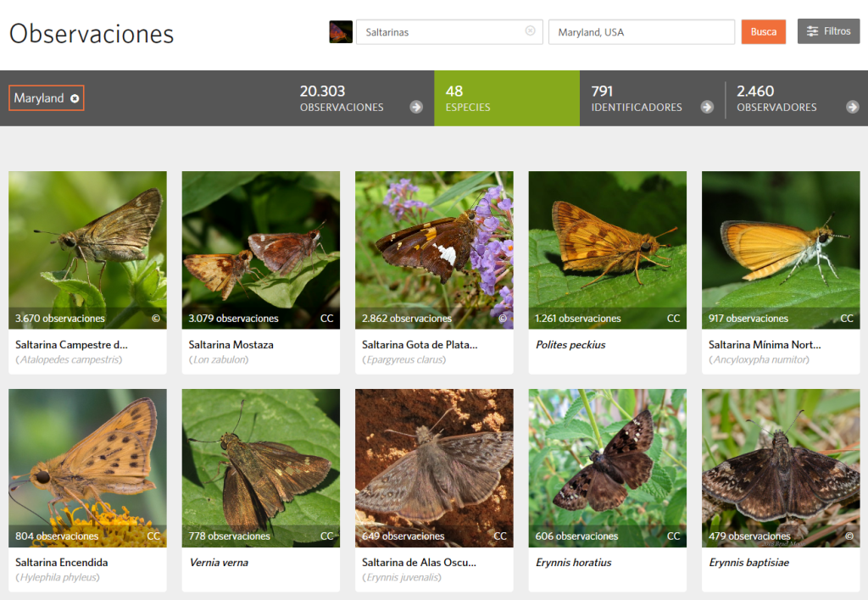Click the arrow beside Observaciones count

click(416, 107)
